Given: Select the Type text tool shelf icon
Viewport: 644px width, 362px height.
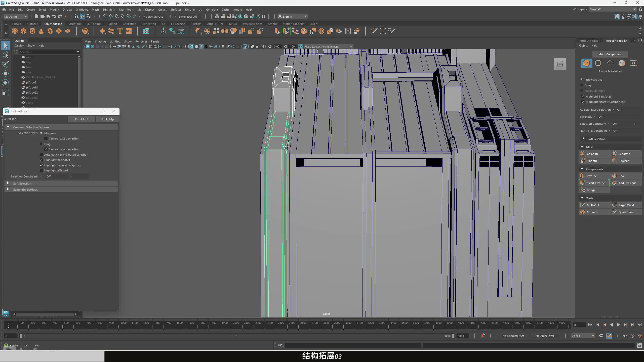Looking at the screenshot, I should click(x=120, y=31).
